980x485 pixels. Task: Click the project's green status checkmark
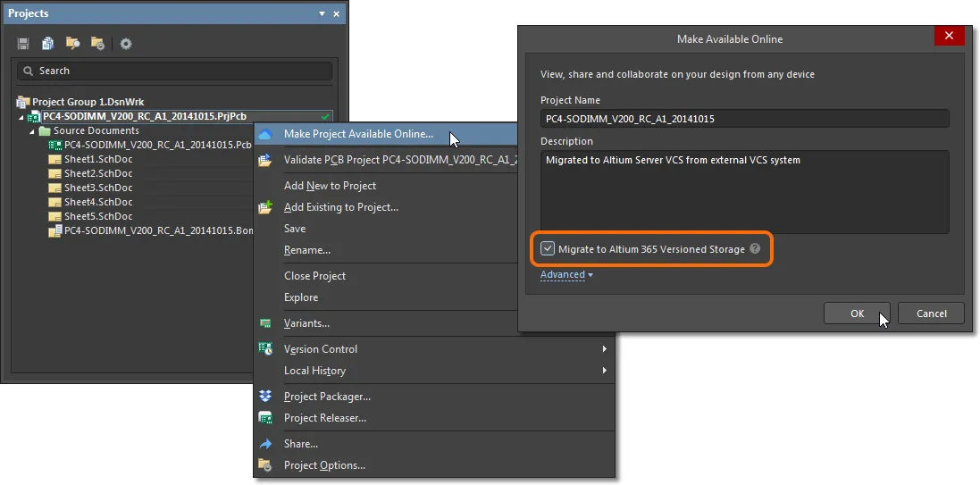(x=324, y=117)
